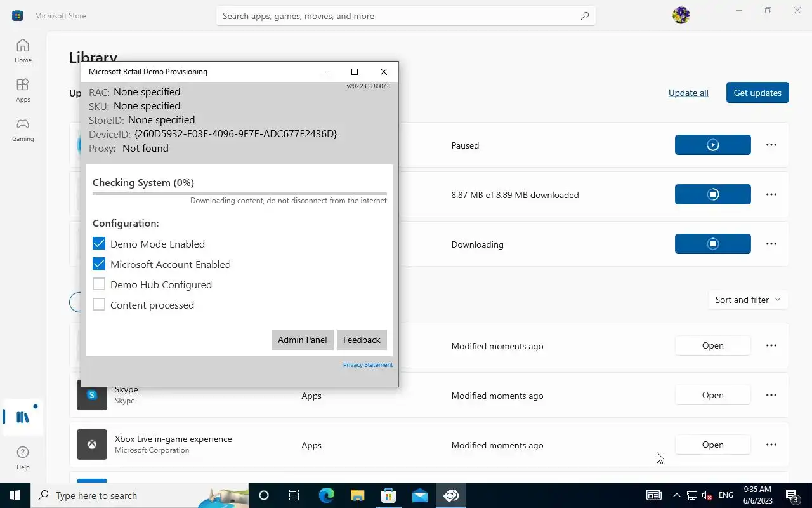Screen dimensions: 812x508
Task: Switch to Retail Demo Provisioning taskbar icon
Action: (x=451, y=495)
